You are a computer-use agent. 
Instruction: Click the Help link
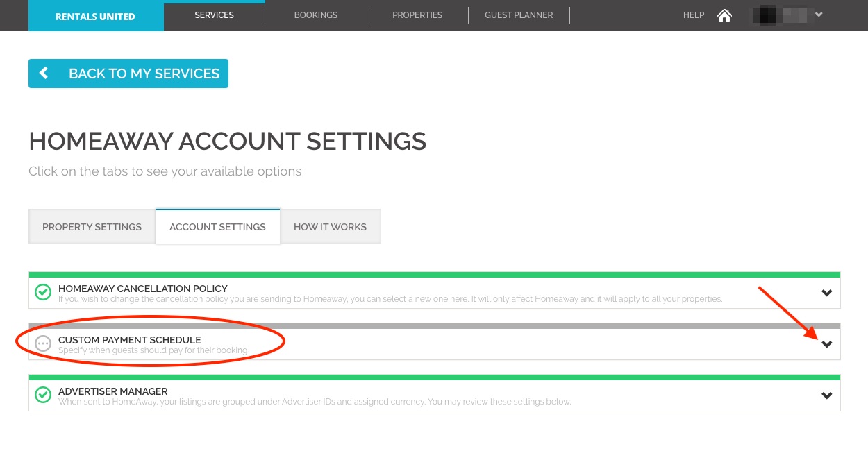coord(694,15)
